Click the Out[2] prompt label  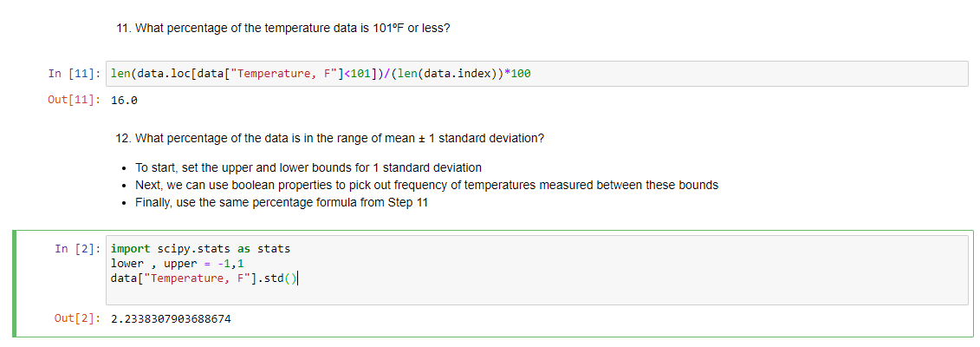[77, 319]
